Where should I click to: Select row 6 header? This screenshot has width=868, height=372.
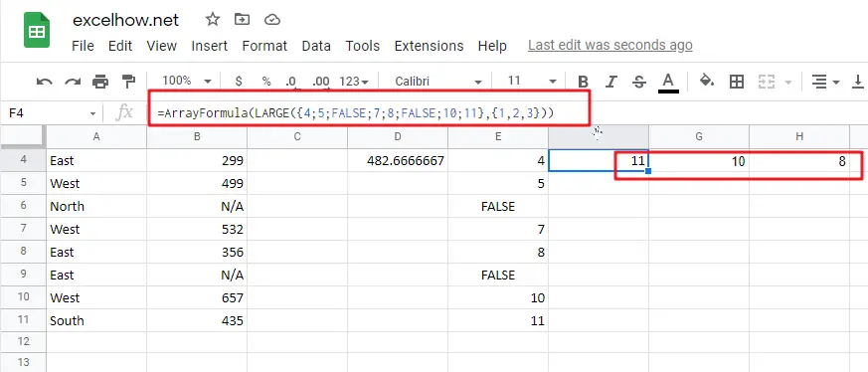pyautogui.click(x=23, y=206)
